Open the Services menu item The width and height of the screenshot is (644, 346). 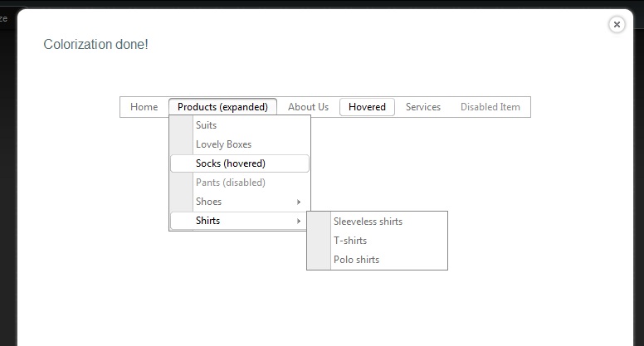(x=423, y=107)
